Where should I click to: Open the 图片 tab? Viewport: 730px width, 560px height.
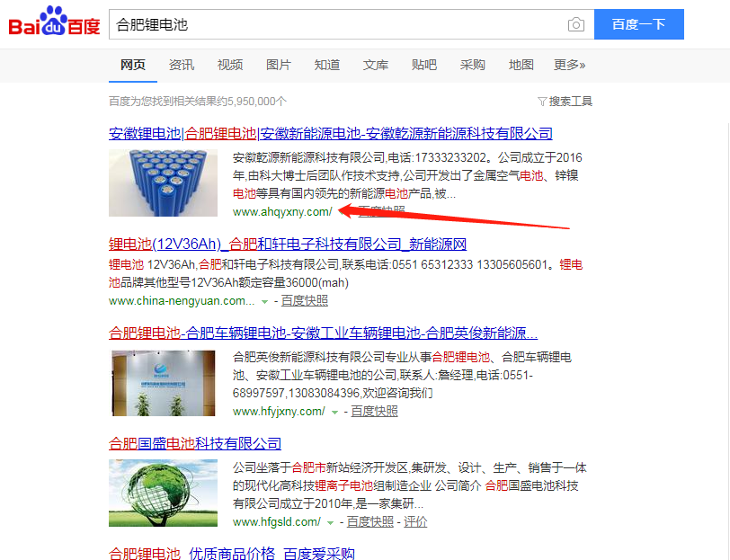[279, 65]
